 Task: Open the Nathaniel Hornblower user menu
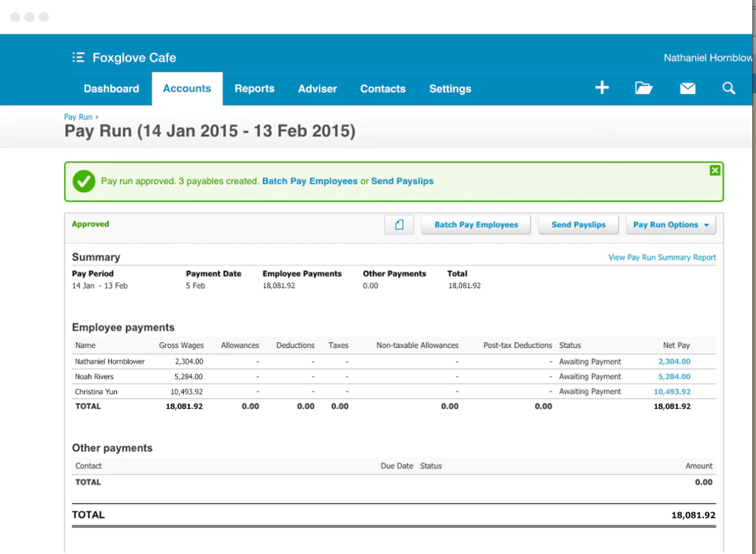point(707,58)
